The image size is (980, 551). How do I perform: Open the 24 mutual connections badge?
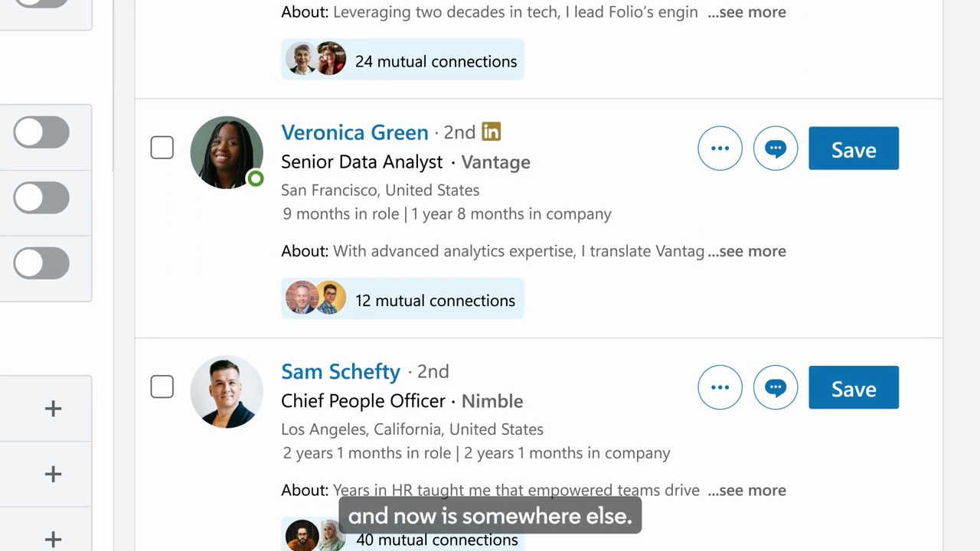tap(403, 60)
